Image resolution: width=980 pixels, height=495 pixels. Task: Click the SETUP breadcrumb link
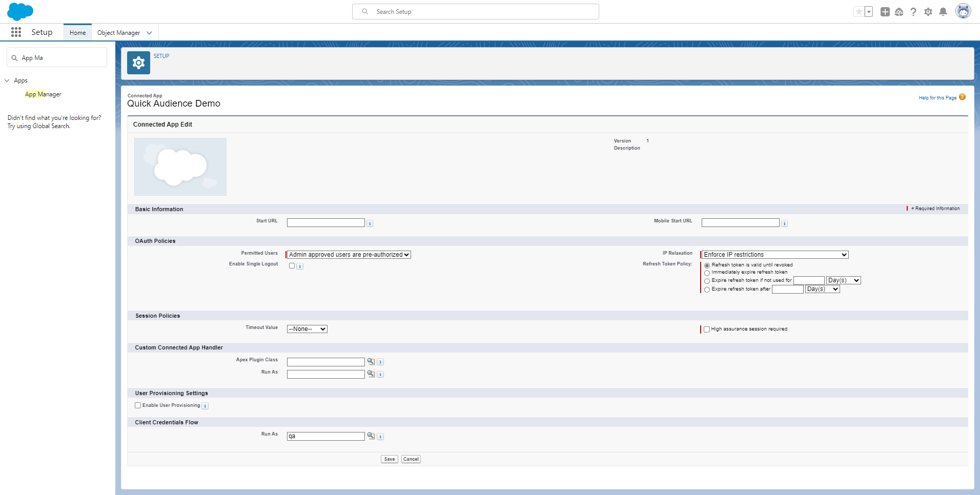[161, 56]
